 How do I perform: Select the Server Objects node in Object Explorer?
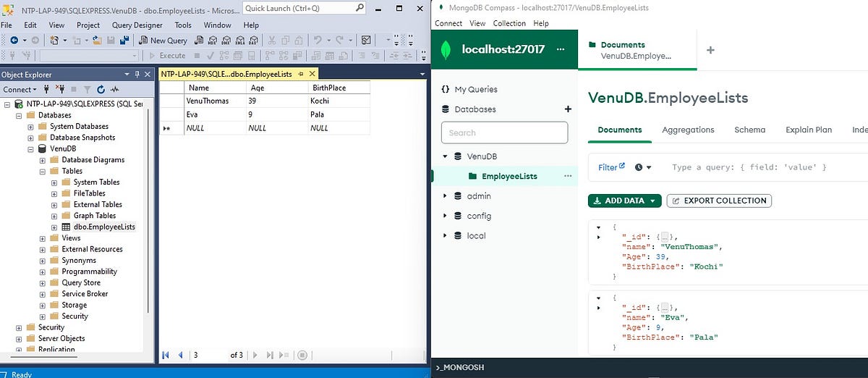coord(61,339)
